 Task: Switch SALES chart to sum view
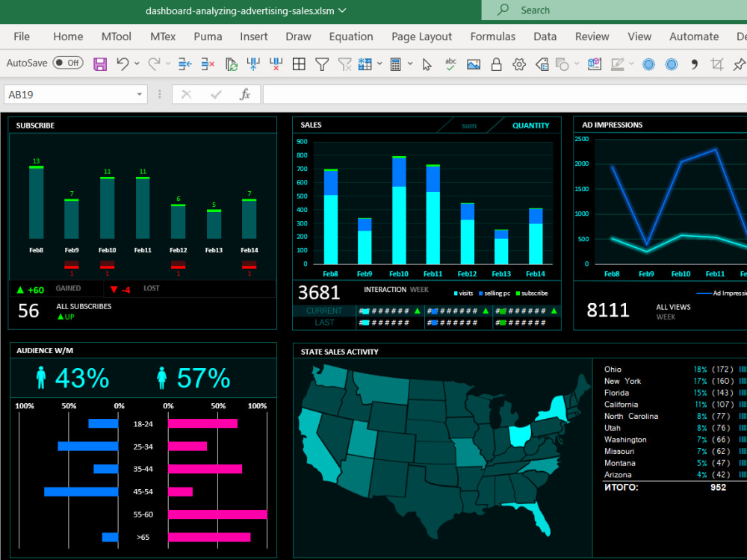[469, 125]
